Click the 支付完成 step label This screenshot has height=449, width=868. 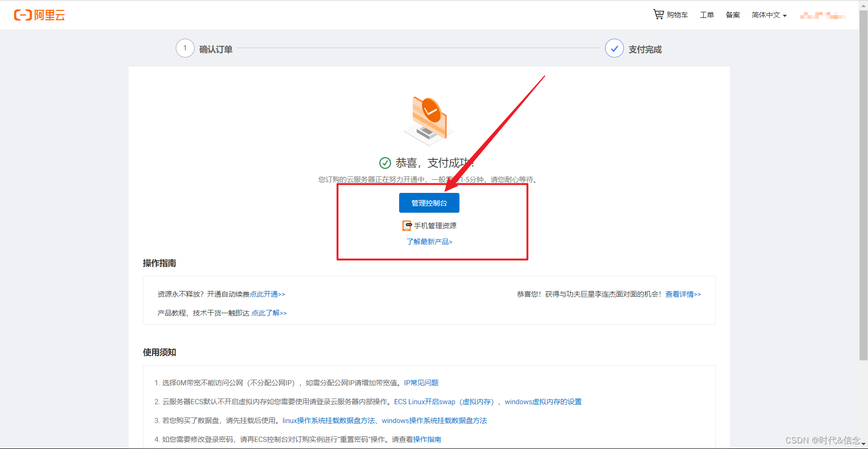pos(645,50)
